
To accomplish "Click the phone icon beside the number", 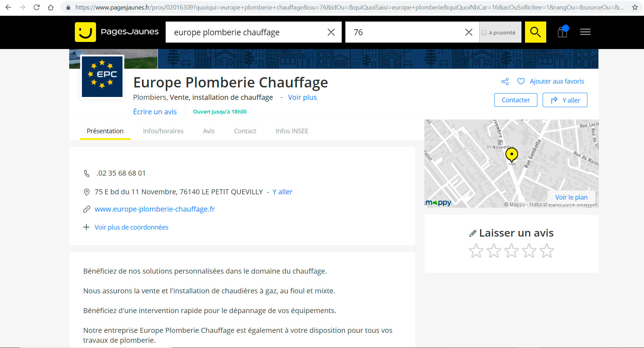I will coord(87,173).
